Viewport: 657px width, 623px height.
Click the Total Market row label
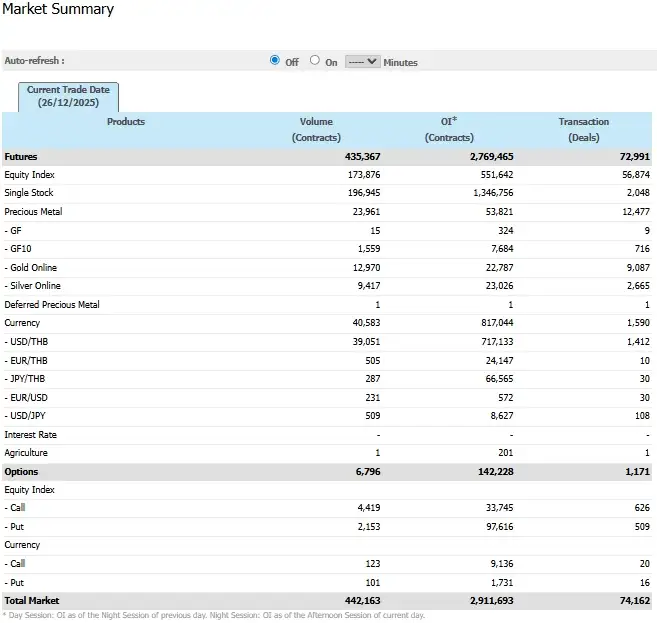32,601
